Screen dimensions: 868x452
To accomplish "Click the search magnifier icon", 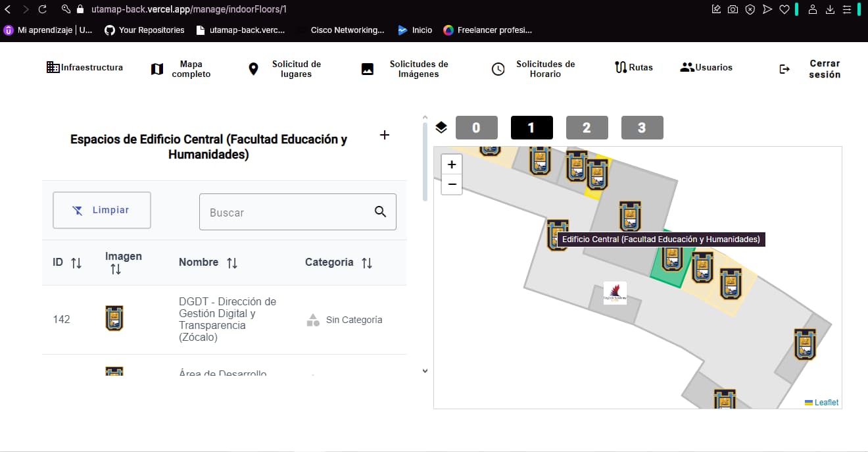I will coord(380,211).
